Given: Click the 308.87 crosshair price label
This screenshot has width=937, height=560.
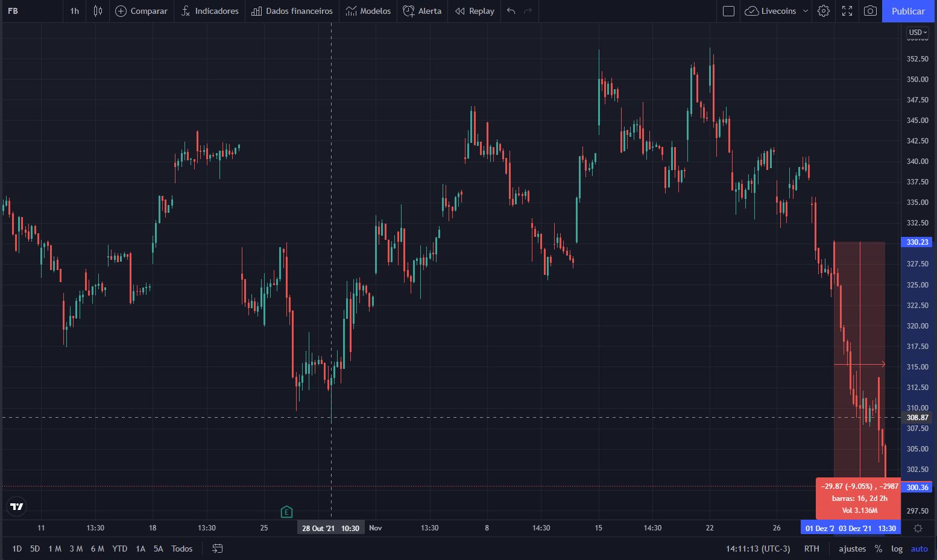Looking at the screenshot, I should [916, 417].
